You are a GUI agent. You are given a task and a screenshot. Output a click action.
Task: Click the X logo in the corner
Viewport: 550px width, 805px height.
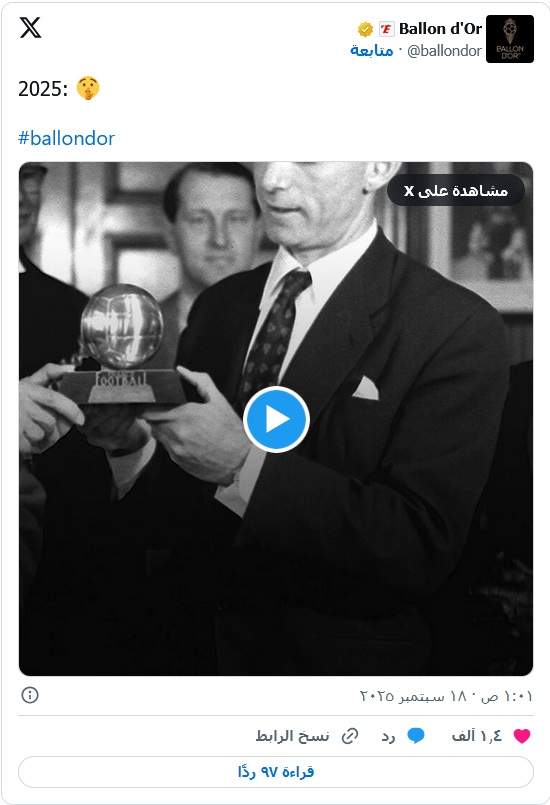pos(30,28)
